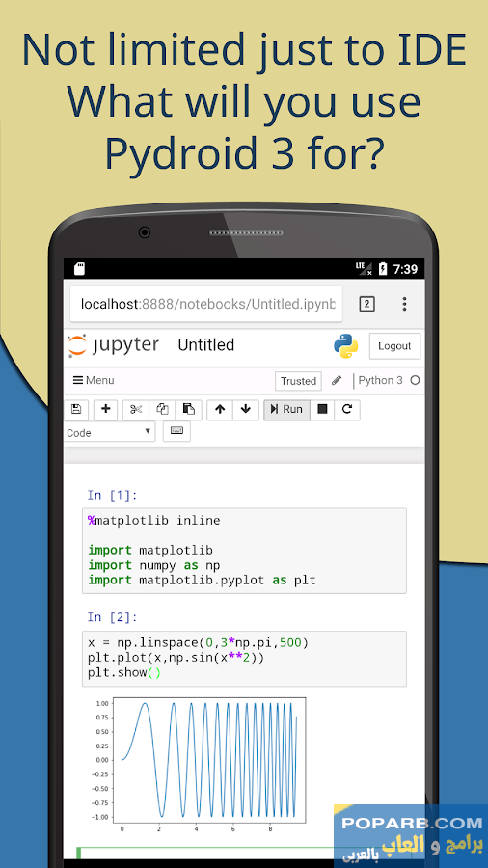Copy selected cells icon

click(162, 410)
